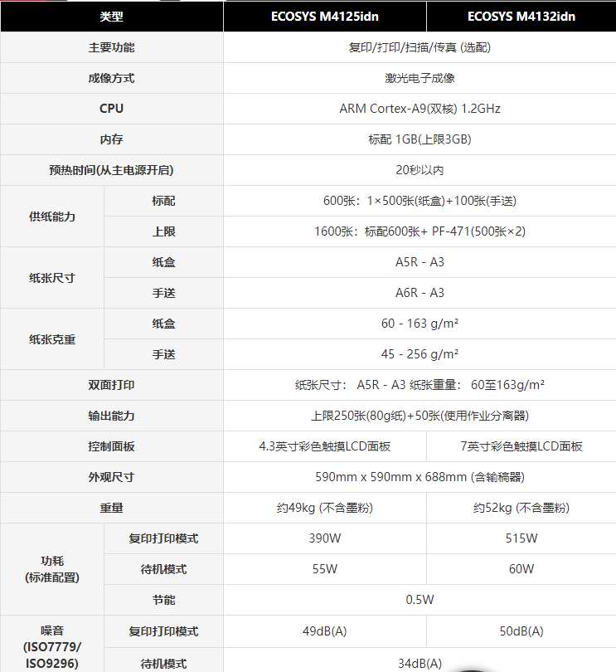This screenshot has height=672, width=616.
Task: Click the 49dB(A) noise value
Action: pos(325,631)
